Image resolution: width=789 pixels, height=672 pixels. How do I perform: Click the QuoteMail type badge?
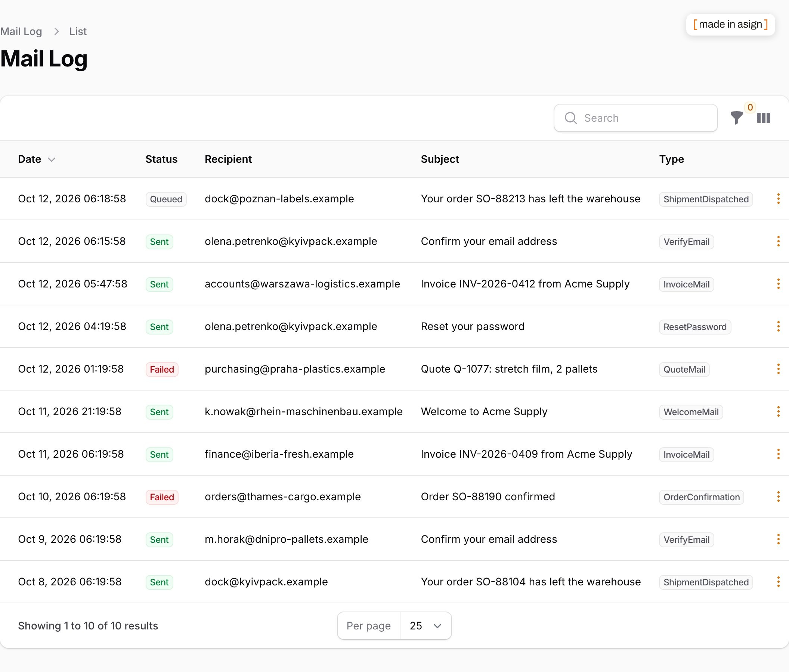684,370
